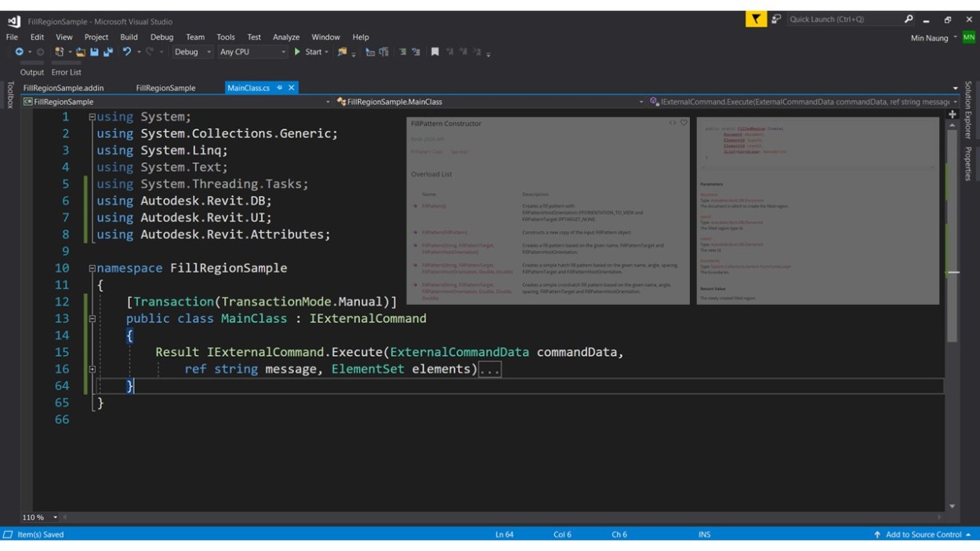Collapse the using directives outlining region

[92, 118]
